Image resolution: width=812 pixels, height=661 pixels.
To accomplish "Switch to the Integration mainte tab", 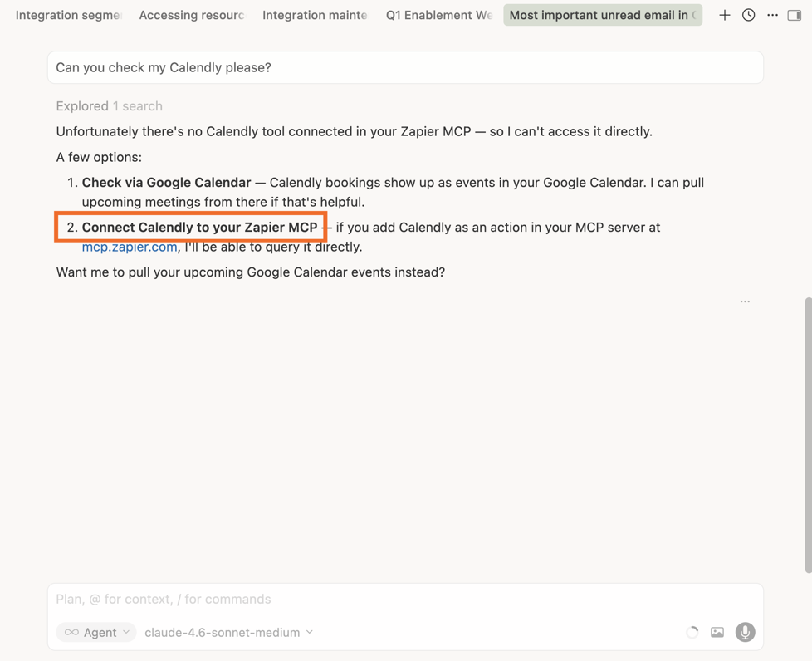I will pos(315,15).
